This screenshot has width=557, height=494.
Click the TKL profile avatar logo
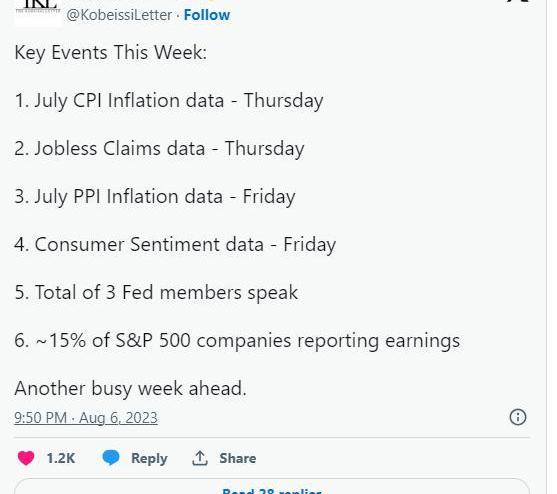(38, 11)
